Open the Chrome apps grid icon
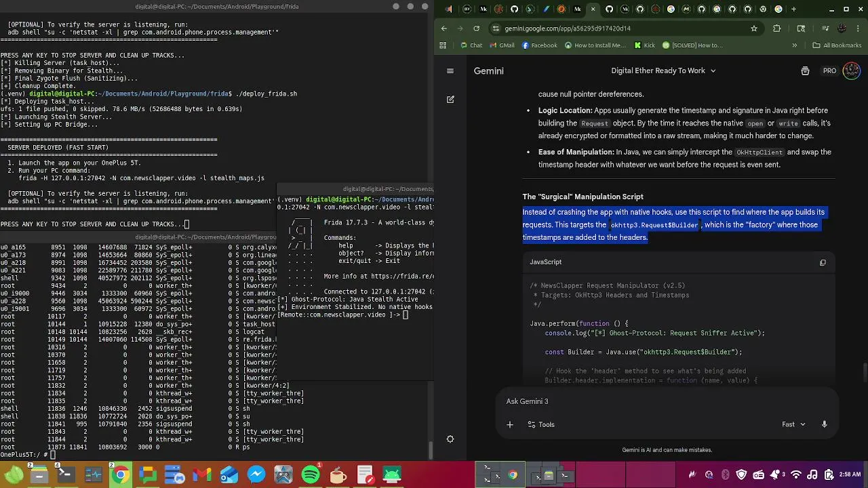Screen dimensions: 868x488 point(443,45)
